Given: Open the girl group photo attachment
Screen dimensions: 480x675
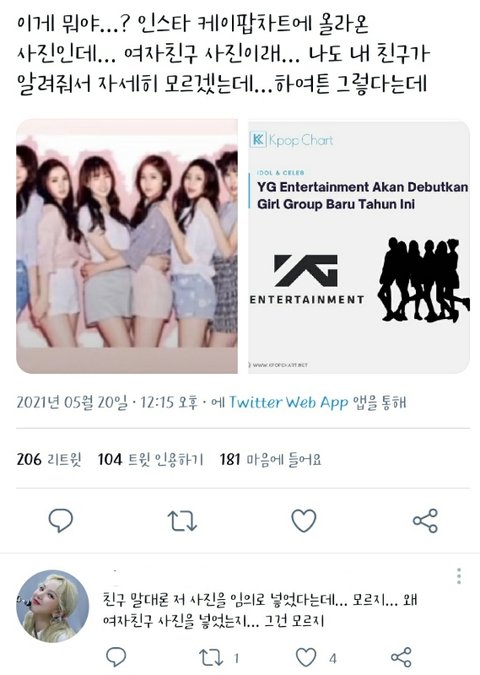Looking at the screenshot, I should [x=127, y=246].
